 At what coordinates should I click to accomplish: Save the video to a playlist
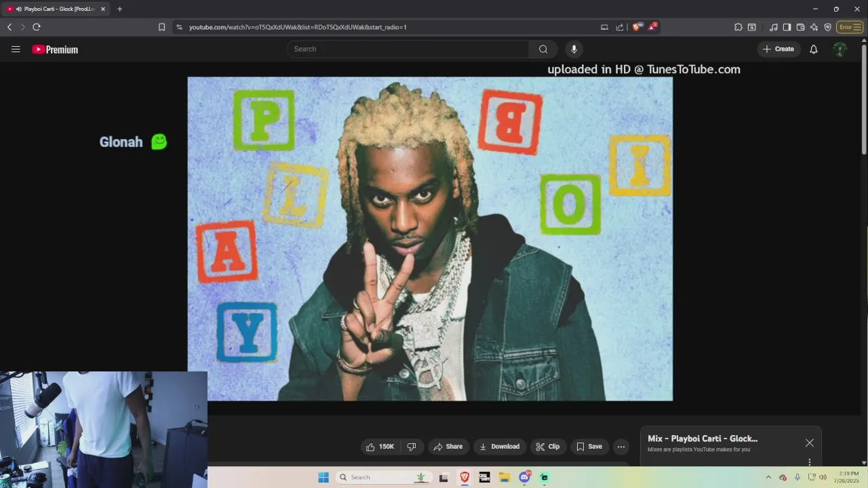589,447
